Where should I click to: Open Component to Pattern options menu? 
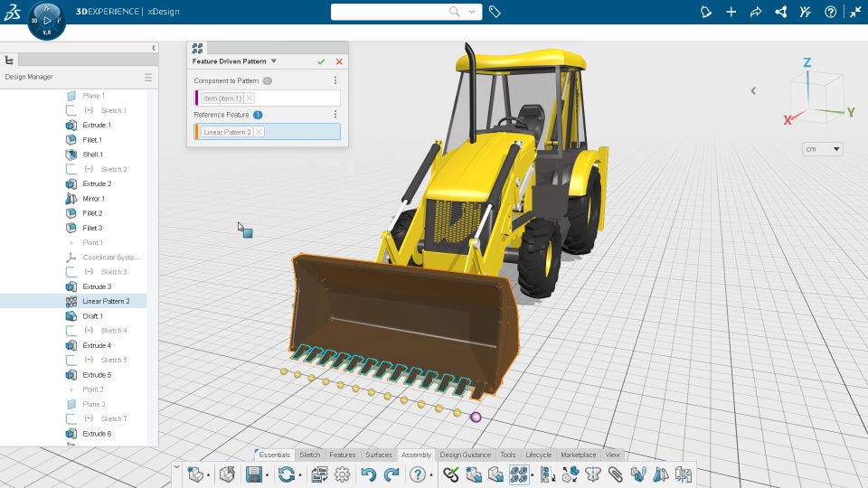pos(335,80)
